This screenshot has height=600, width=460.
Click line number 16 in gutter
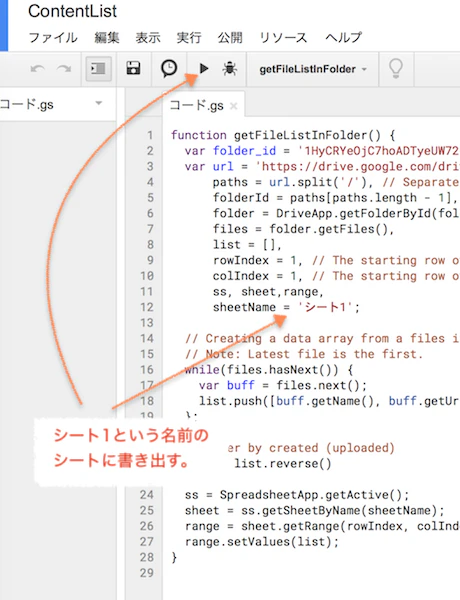pyautogui.click(x=147, y=370)
